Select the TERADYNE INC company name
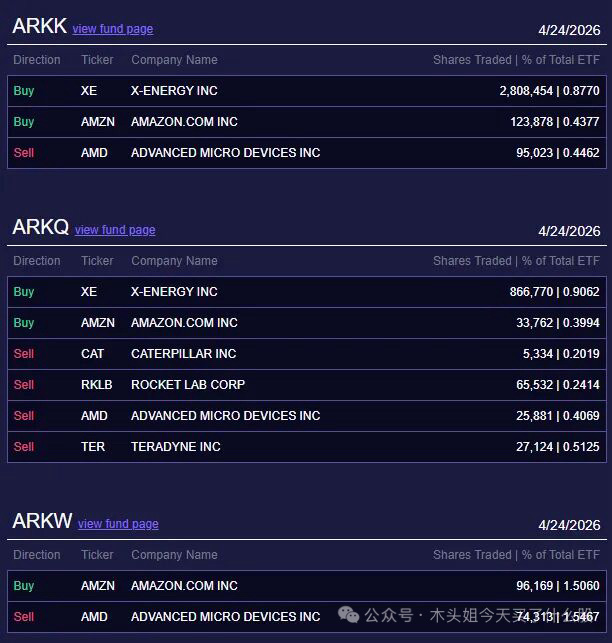 tap(174, 447)
